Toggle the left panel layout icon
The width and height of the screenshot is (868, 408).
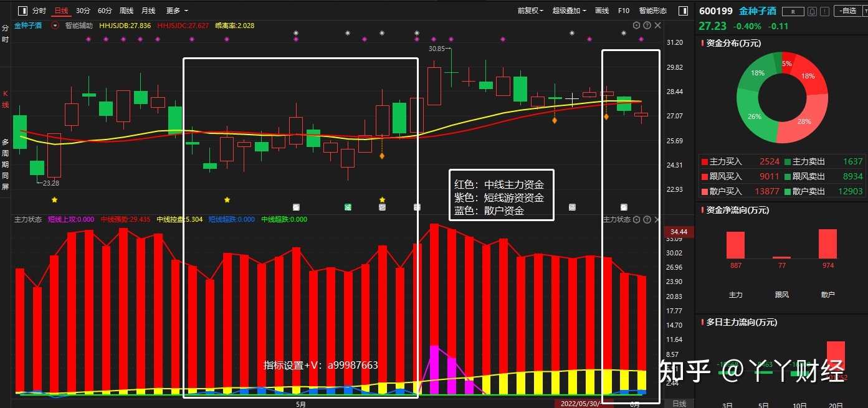click(x=22, y=11)
